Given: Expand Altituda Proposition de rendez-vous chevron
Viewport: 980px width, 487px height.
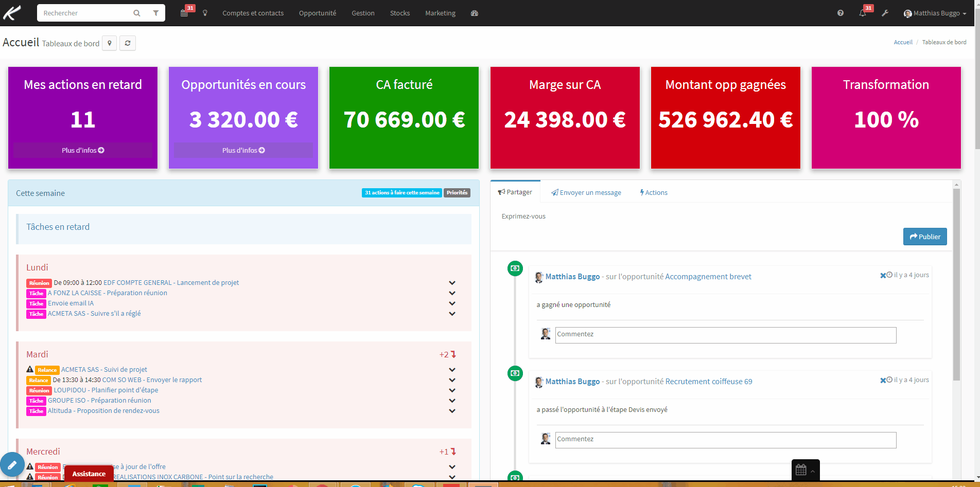Looking at the screenshot, I should click(x=452, y=411).
